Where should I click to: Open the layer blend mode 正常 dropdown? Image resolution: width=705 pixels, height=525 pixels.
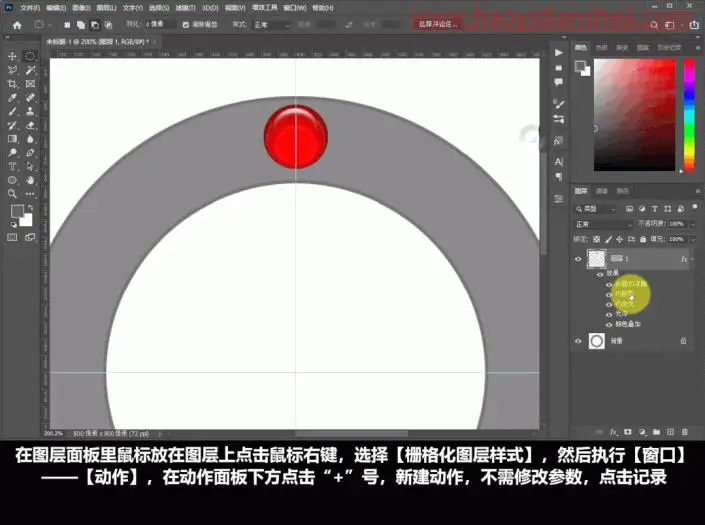603,224
